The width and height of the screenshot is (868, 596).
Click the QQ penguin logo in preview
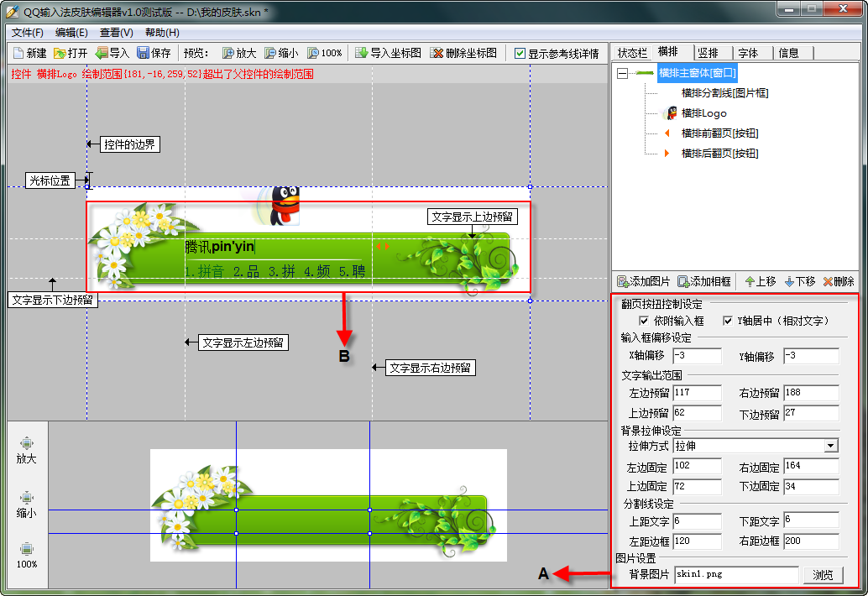[x=284, y=207]
